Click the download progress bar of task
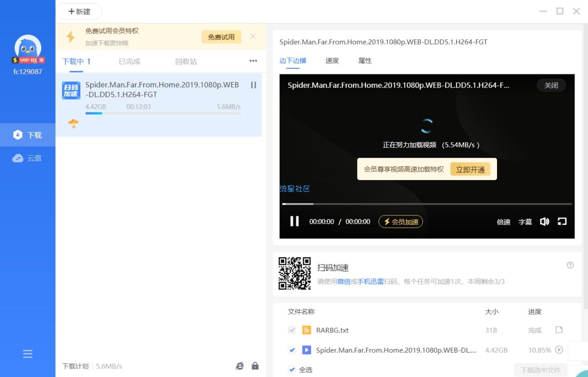The width and height of the screenshot is (588, 377). tap(163, 113)
